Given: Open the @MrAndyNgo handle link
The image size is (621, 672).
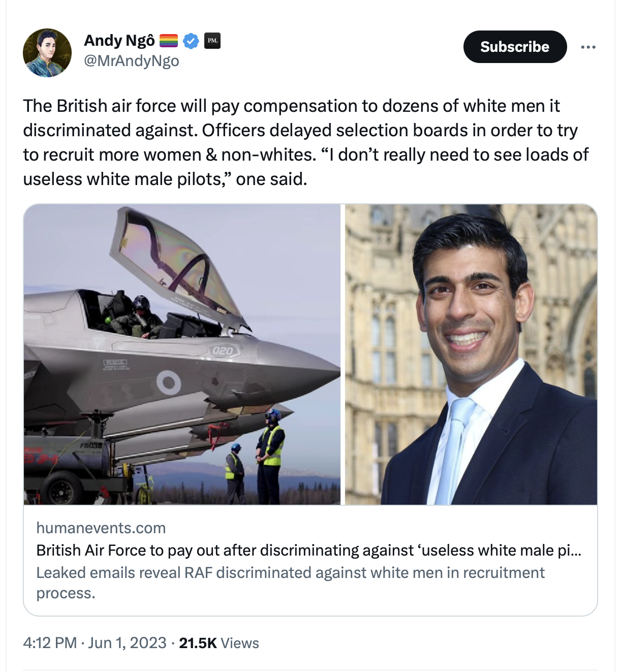Looking at the screenshot, I should [132, 61].
